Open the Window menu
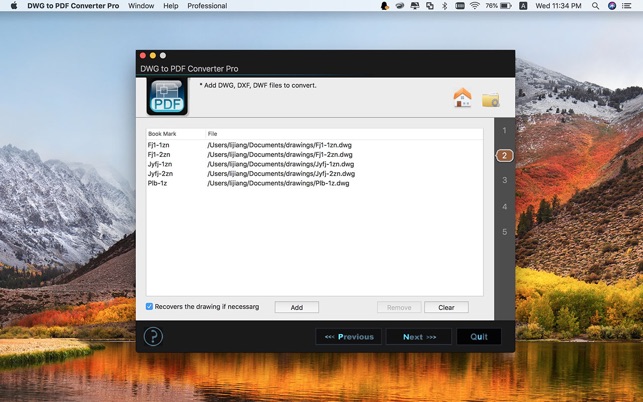 [x=141, y=6]
